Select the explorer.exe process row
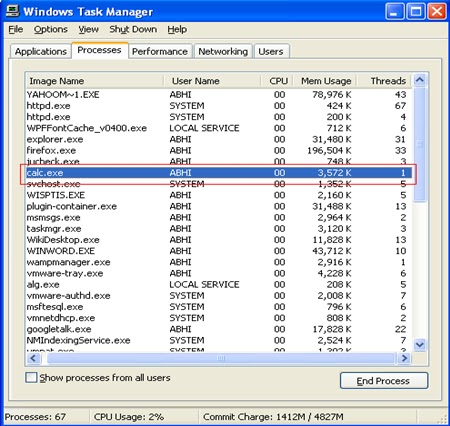This screenshot has width=450, height=426. [x=219, y=139]
